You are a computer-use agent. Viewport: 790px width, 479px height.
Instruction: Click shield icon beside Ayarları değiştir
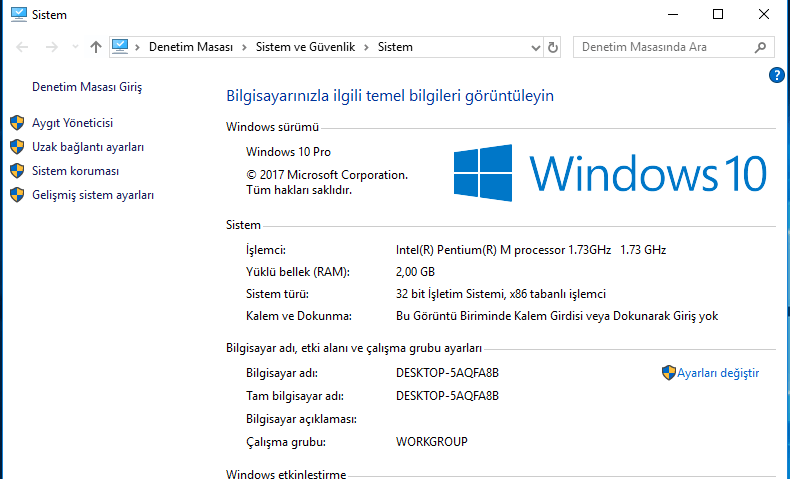669,373
